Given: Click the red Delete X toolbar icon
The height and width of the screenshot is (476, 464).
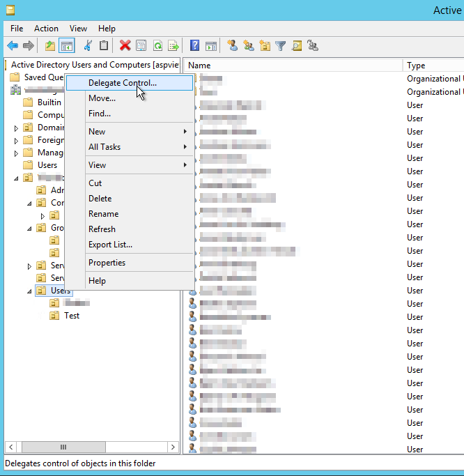Looking at the screenshot, I should pos(125,46).
